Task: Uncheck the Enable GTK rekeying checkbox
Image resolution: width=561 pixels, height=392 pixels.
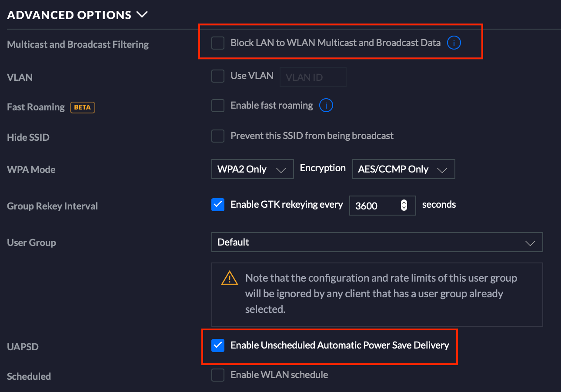Action: 218,205
